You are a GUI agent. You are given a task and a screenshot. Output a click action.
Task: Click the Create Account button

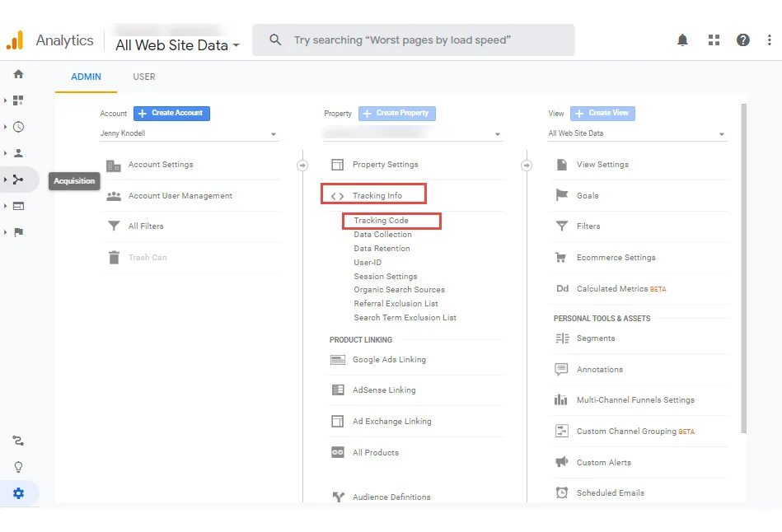pos(171,113)
